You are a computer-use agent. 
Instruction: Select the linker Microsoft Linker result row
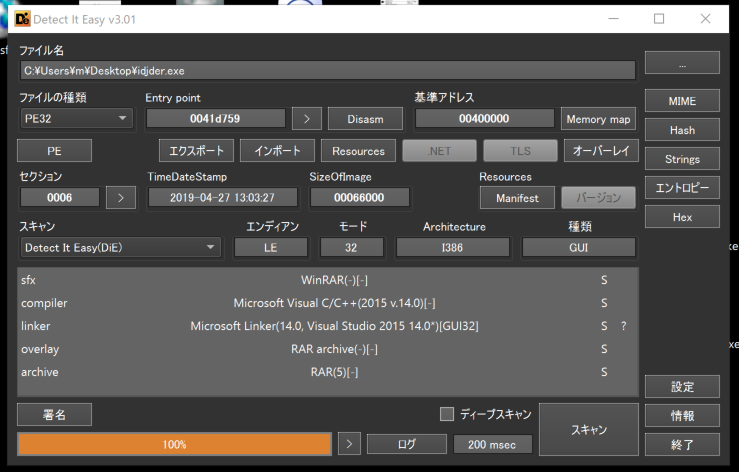328,326
